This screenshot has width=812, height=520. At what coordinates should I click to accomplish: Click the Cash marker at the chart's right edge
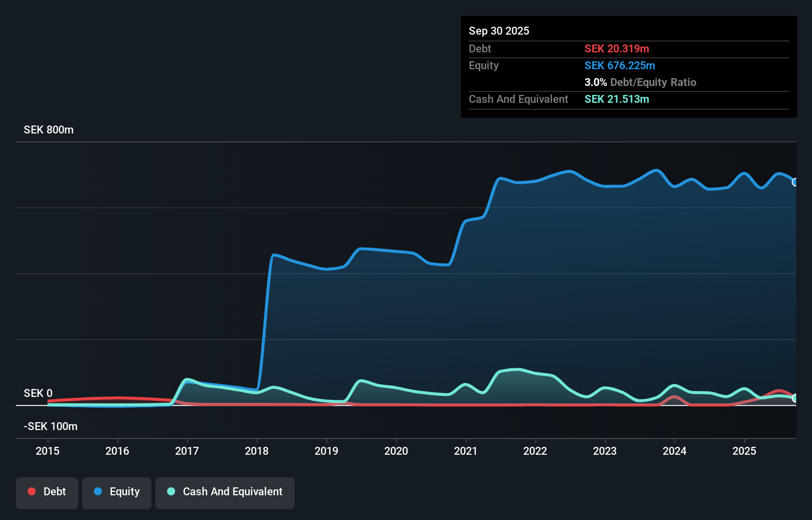795,398
